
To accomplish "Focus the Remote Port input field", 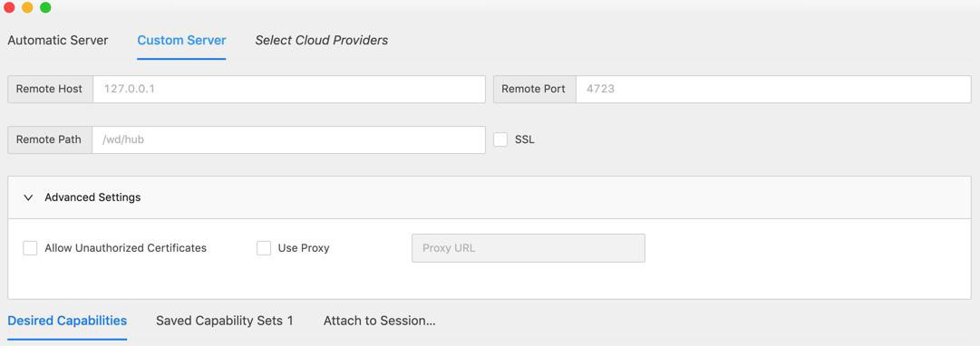I will tap(773, 90).
